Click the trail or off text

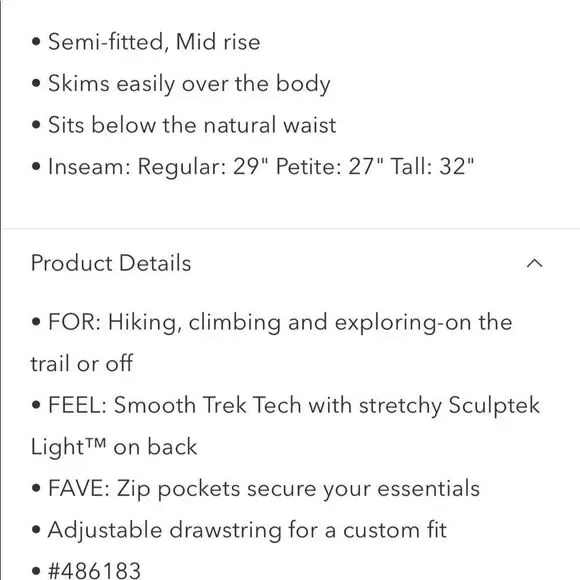tap(81, 363)
